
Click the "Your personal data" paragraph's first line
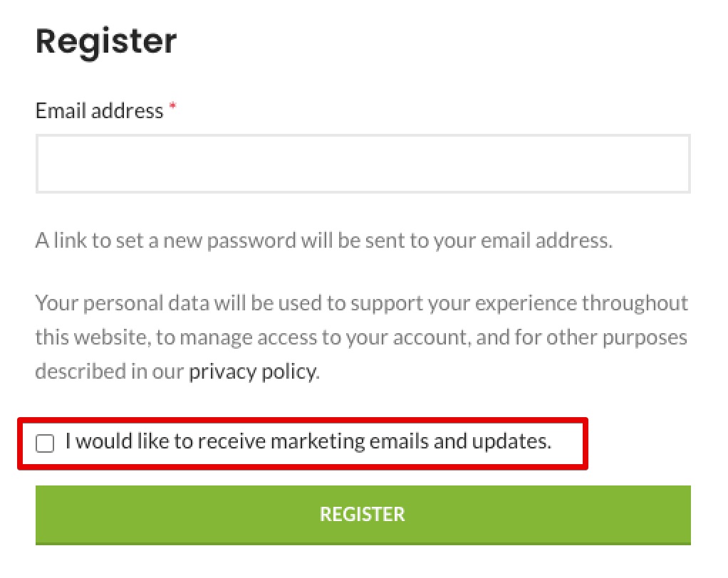pos(361,303)
